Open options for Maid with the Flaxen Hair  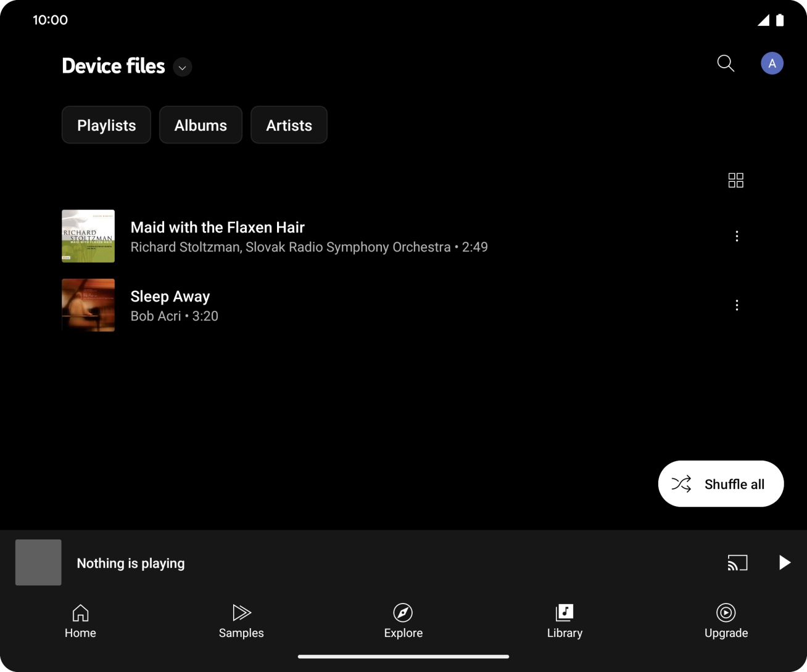pyautogui.click(x=736, y=236)
